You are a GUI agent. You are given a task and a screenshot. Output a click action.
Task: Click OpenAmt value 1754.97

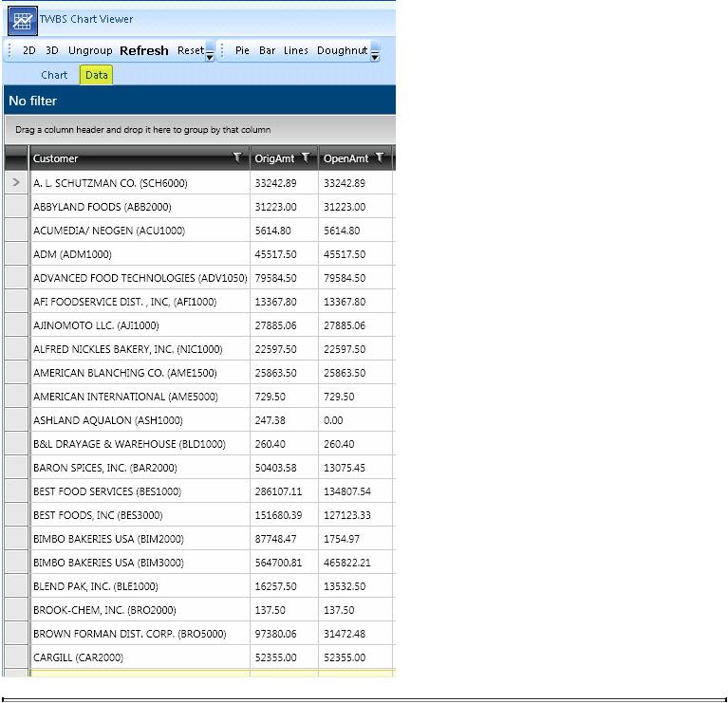point(342,539)
